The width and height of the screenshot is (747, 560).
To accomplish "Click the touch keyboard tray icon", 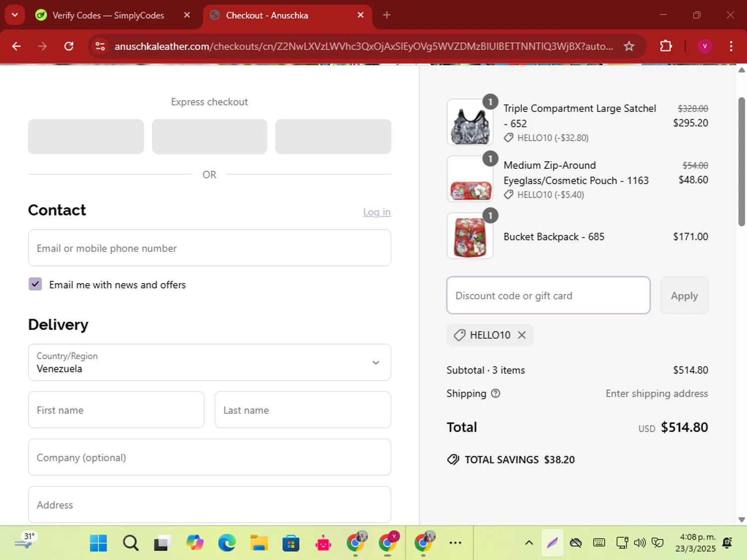I will click(x=599, y=543).
